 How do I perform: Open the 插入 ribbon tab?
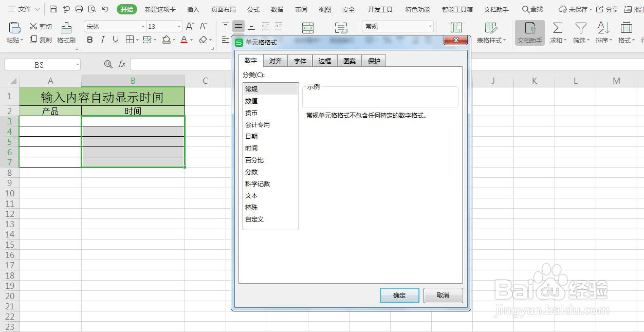click(x=193, y=9)
